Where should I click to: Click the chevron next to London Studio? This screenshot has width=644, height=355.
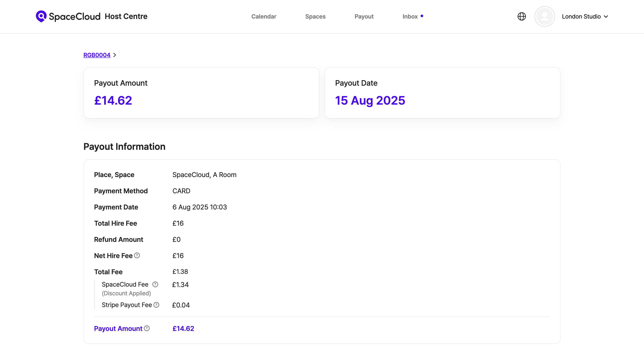coord(606,16)
